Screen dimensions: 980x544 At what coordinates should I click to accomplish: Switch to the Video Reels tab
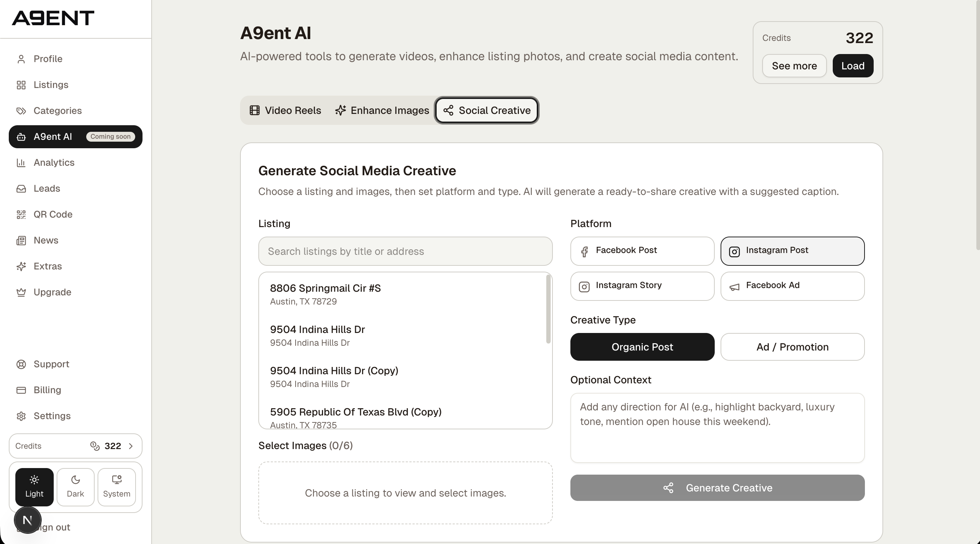285,110
